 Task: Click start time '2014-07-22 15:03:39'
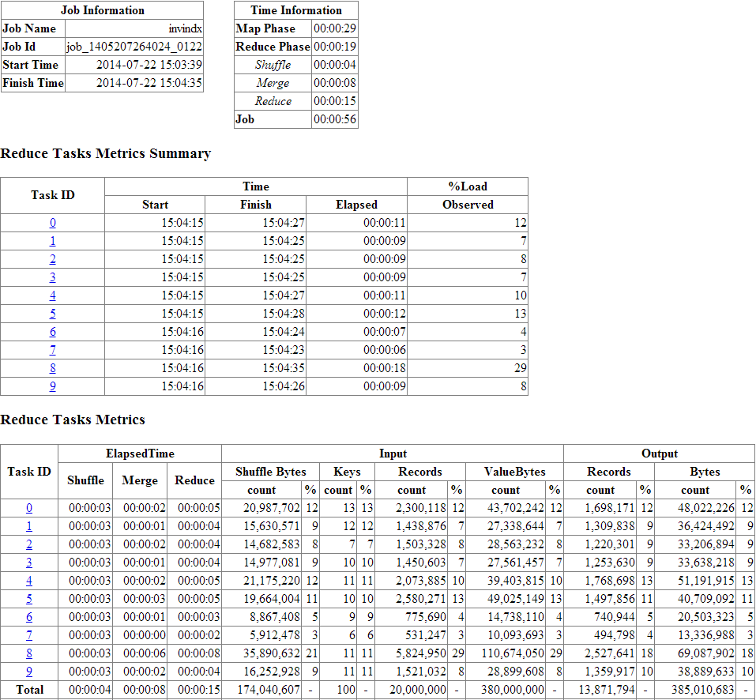(x=149, y=65)
